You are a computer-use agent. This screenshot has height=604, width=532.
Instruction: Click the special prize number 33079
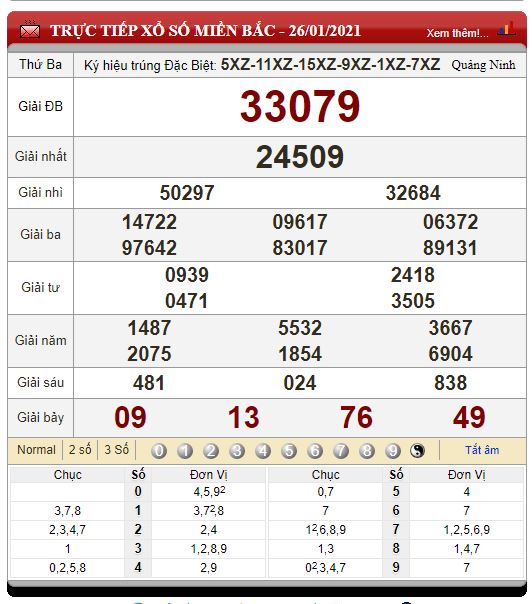(300, 107)
